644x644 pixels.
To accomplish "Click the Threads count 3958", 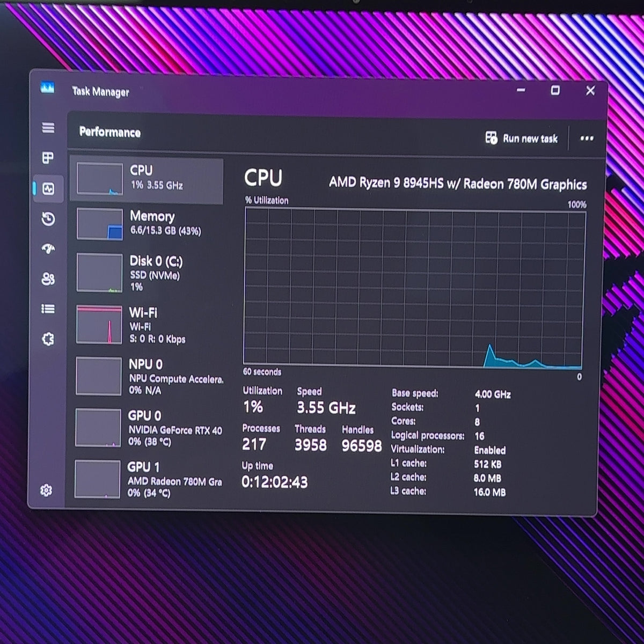I will [x=310, y=445].
